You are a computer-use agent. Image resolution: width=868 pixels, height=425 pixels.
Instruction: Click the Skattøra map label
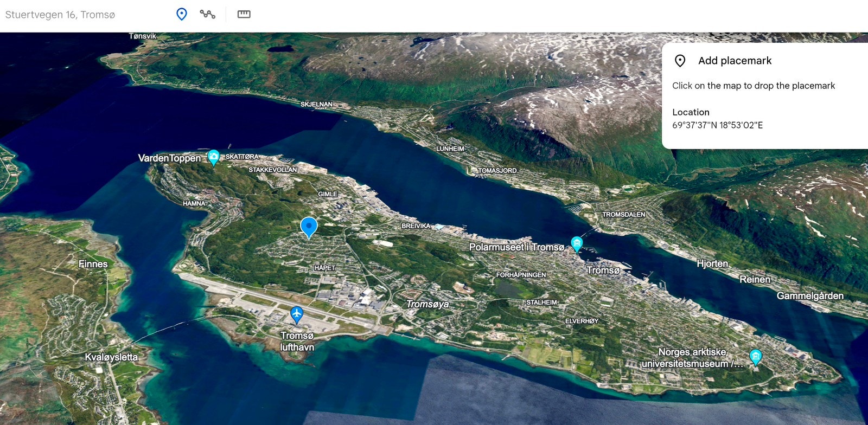242,157
